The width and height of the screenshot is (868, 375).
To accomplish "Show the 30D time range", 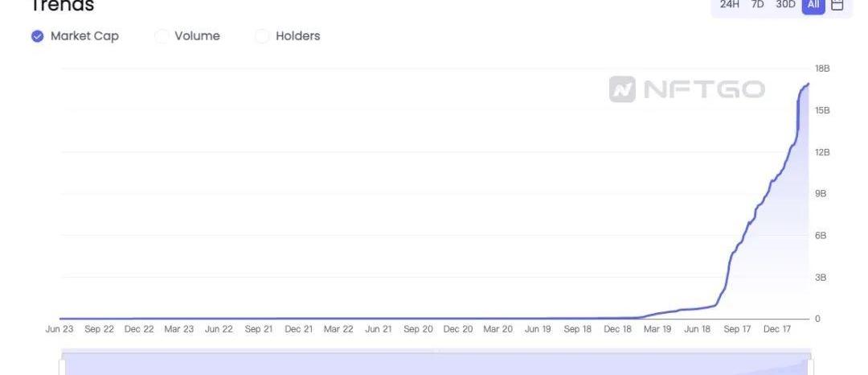I will (784, 5).
